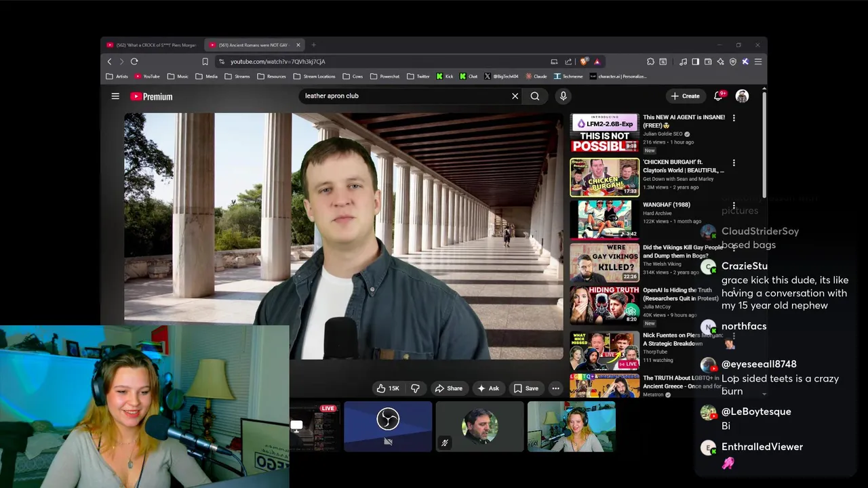Open the Resources bookmarks folder
This screenshot has width=868, height=488.
[271, 77]
